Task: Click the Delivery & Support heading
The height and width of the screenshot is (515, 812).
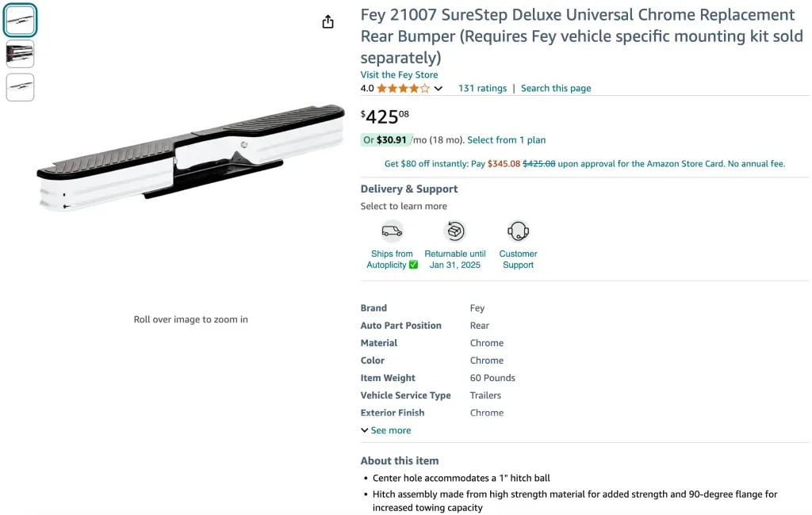Action: coord(409,189)
